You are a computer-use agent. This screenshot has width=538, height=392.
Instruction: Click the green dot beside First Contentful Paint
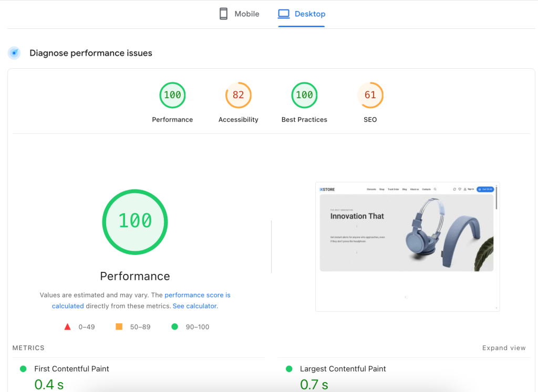click(x=23, y=369)
